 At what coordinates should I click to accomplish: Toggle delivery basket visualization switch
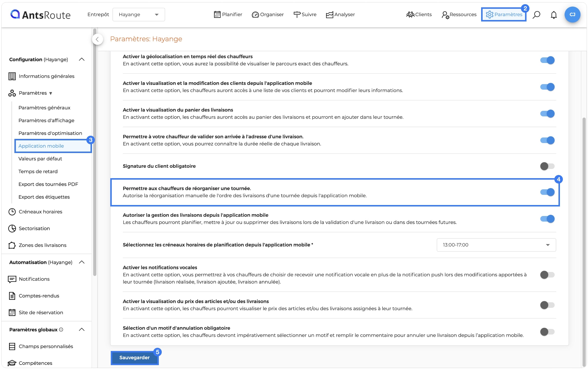point(547,113)
